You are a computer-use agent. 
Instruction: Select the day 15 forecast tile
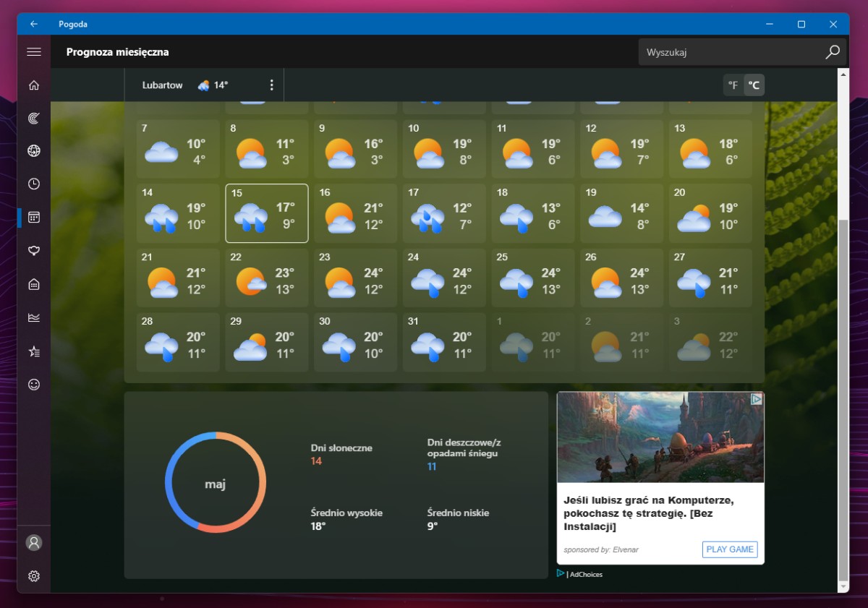click(x=267, y=213)
